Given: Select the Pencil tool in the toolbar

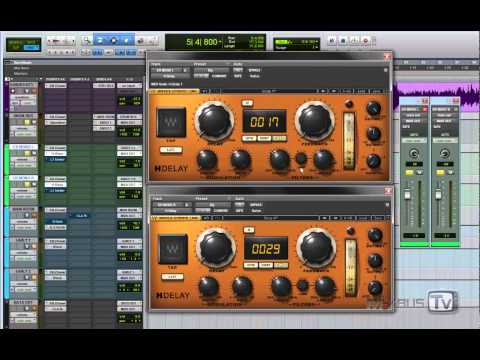Looking at the screenshot, I should [152, 41].
